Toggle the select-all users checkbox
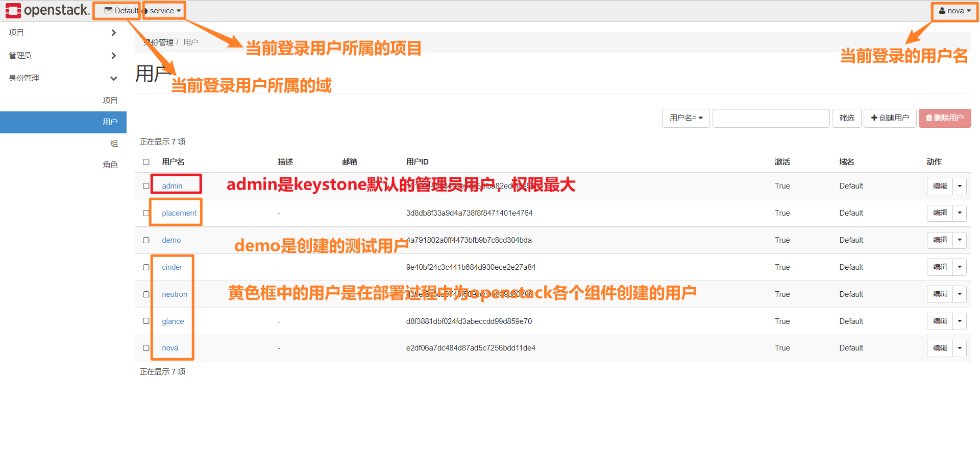Viewport: 980px width, 467px height. coord(146,161)
